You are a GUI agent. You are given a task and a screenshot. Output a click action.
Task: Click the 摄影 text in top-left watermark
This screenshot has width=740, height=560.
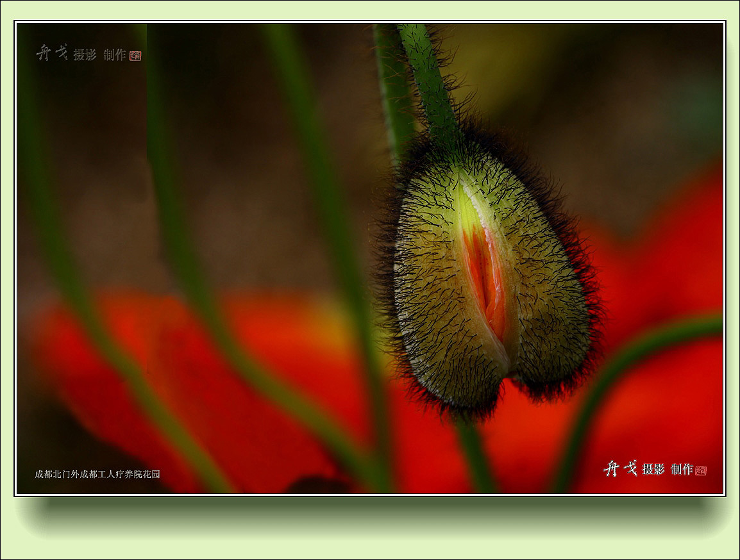85,55
